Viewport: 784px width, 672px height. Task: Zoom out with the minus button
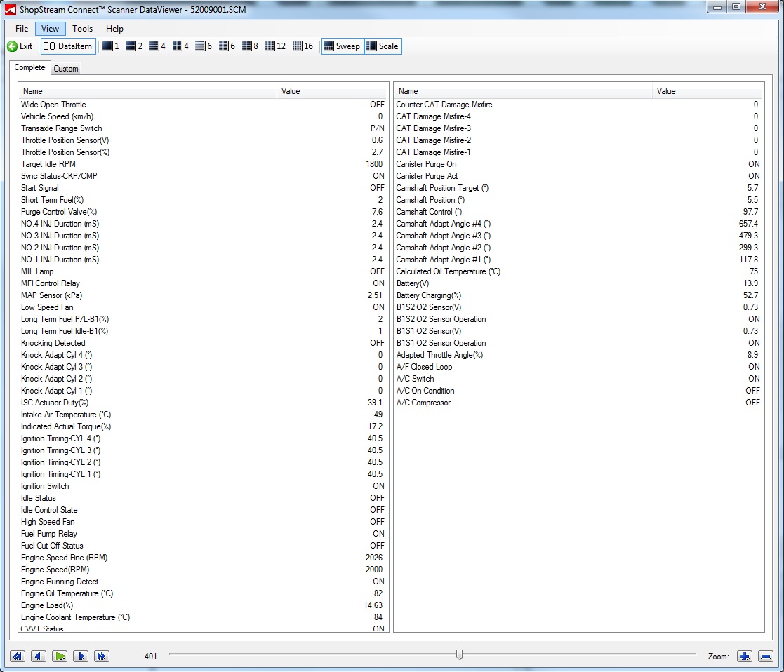point(766,656)
